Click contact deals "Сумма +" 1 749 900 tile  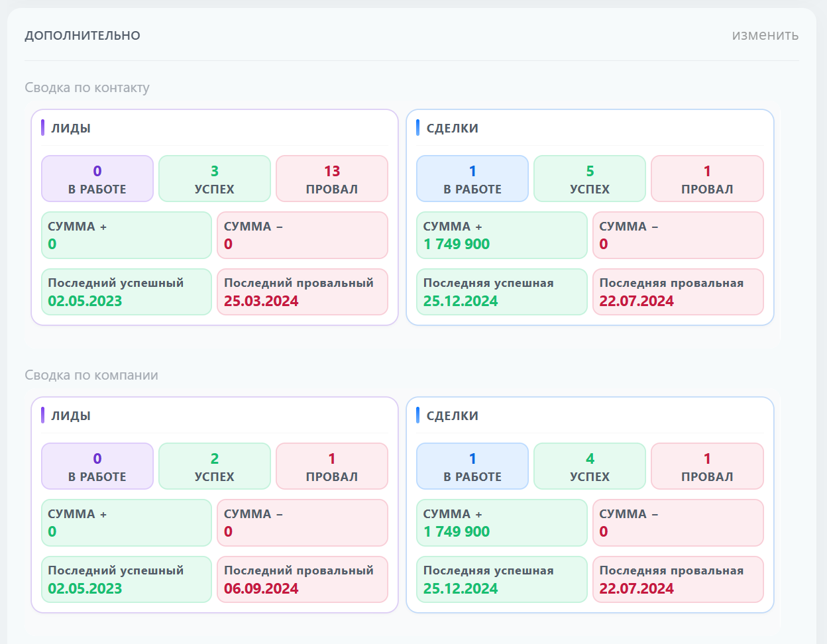click(x=501, y=235)
